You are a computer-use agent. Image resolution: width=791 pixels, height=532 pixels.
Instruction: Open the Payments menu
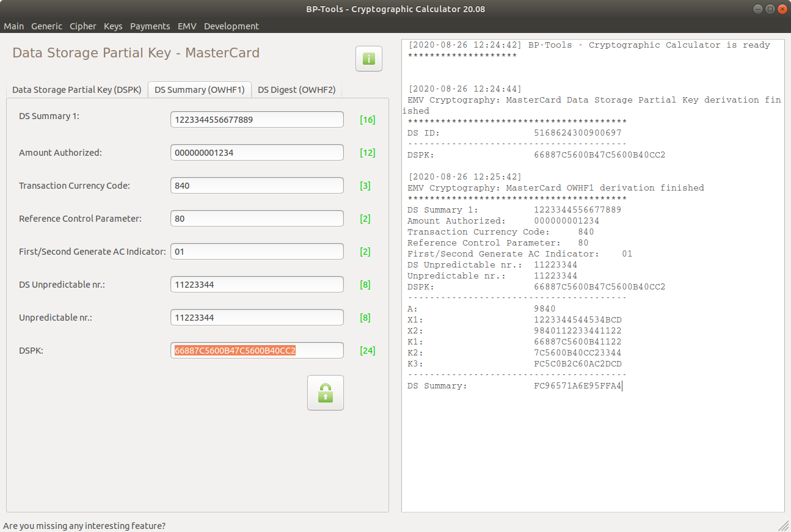tap(150, 26)
